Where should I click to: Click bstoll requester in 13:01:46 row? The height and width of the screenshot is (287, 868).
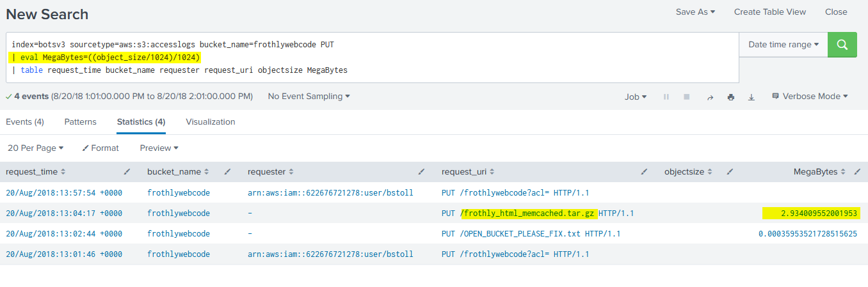[330, 254]
